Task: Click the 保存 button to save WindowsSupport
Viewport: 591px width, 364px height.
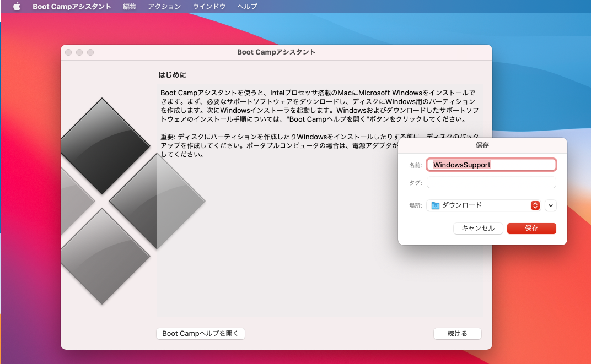Action: 531,228
